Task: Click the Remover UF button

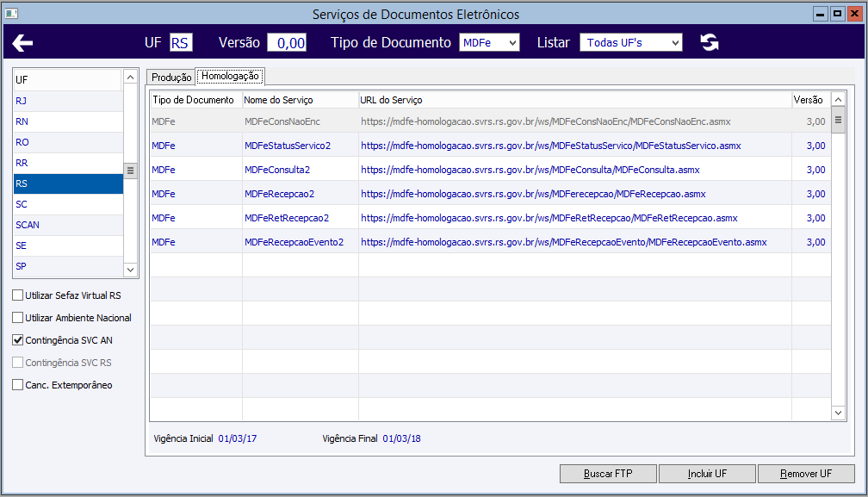Action: [x=806, y=474]
